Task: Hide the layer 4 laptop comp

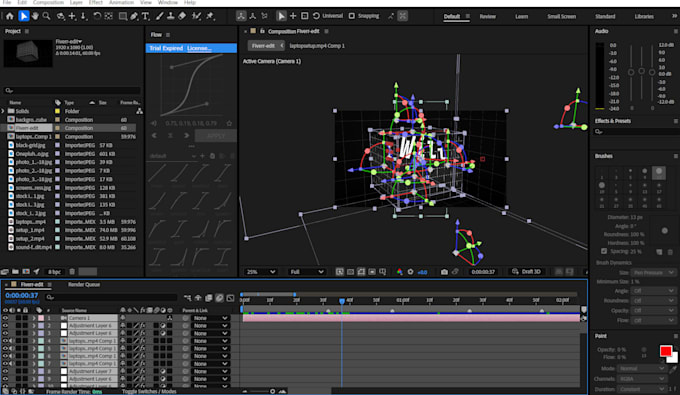Action: click(x=5, y=341)
